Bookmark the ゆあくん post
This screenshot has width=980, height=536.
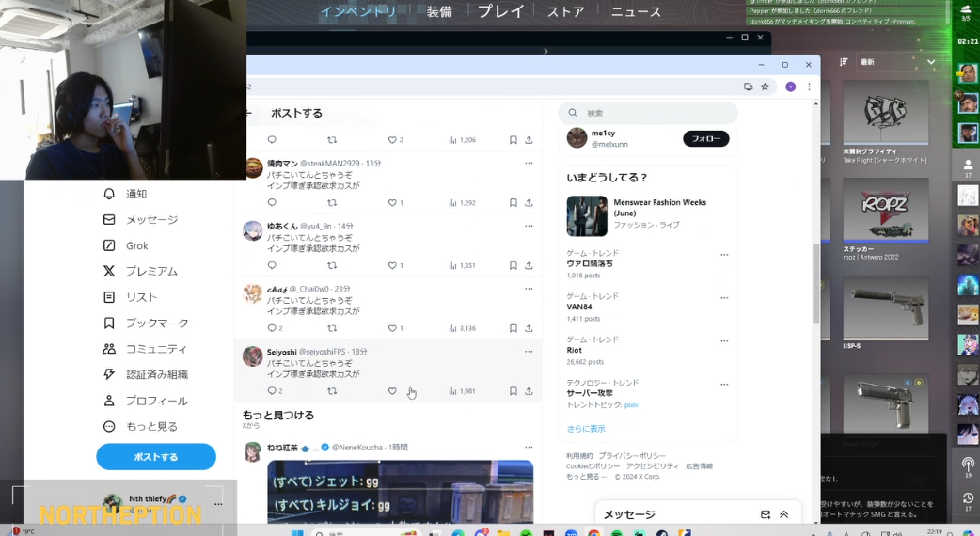click(x=514, y=265)
